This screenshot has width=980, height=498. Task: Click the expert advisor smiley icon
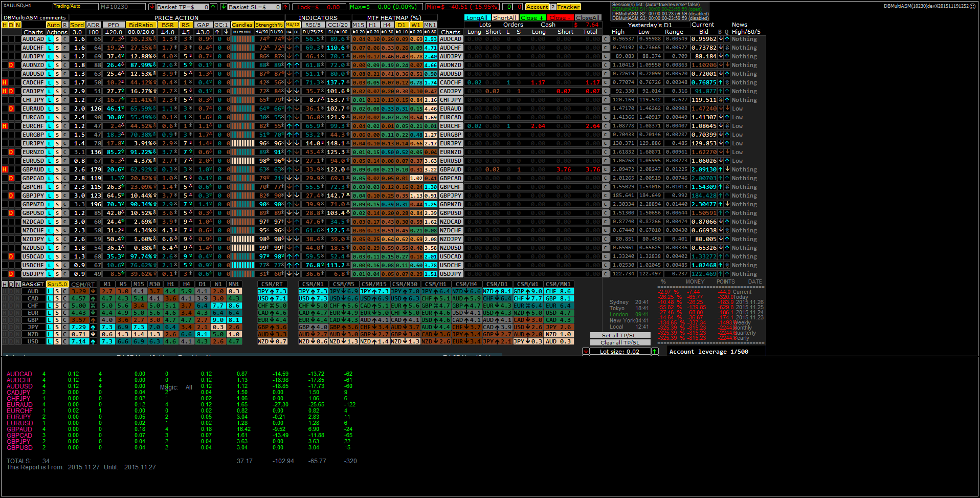tap(973, 6)
